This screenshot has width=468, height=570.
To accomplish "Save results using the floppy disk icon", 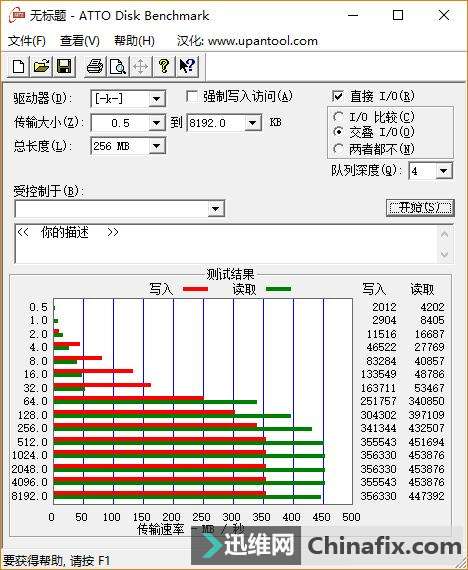I will [x=64, y=67].
